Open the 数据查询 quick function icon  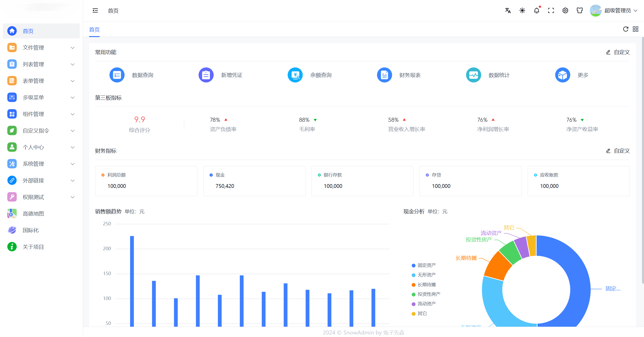click(x=117, y=75)
